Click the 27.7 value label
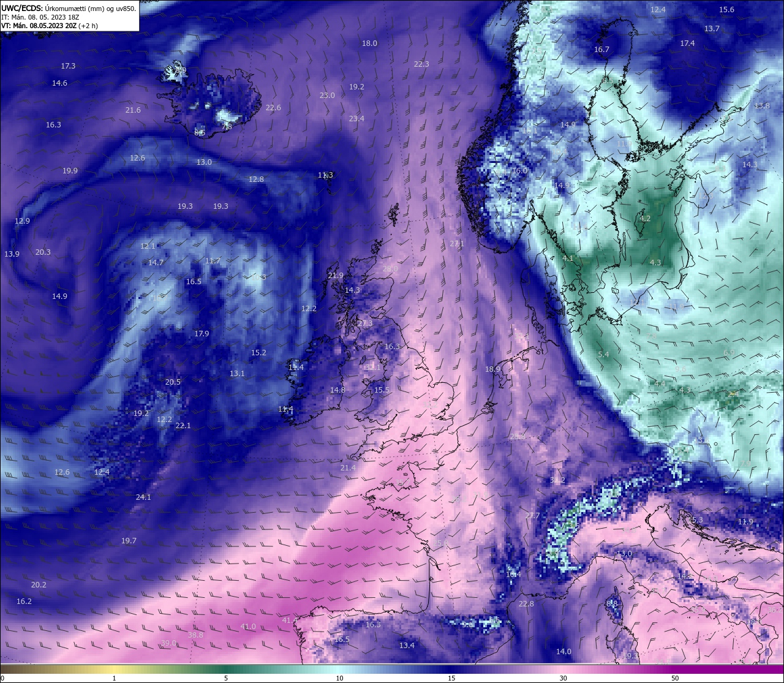Image resolution: width=784 pixels, height=683 pixels. point(532,516)
